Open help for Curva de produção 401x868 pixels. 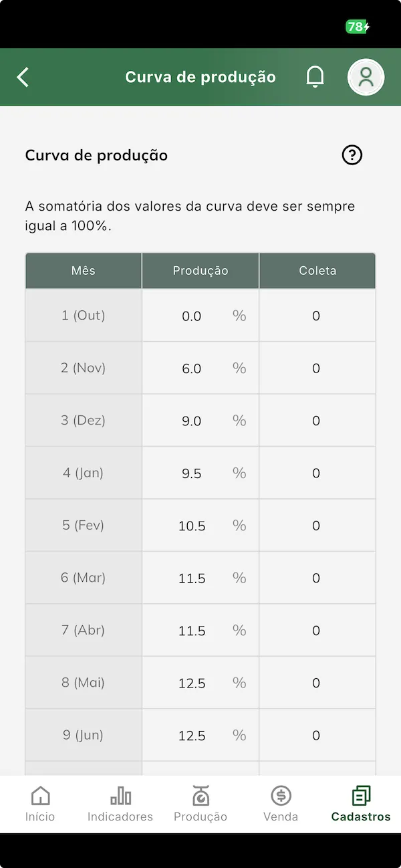coord(352,154)
